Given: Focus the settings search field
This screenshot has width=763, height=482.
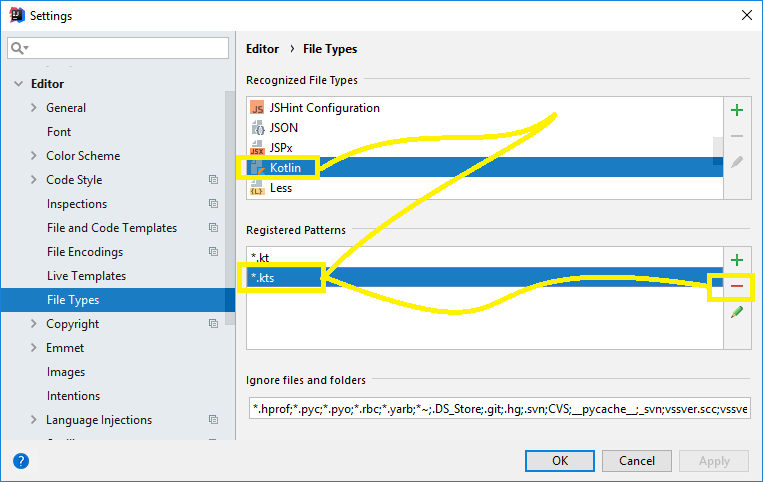Looking at the screenshot, I should pos(118,48).
